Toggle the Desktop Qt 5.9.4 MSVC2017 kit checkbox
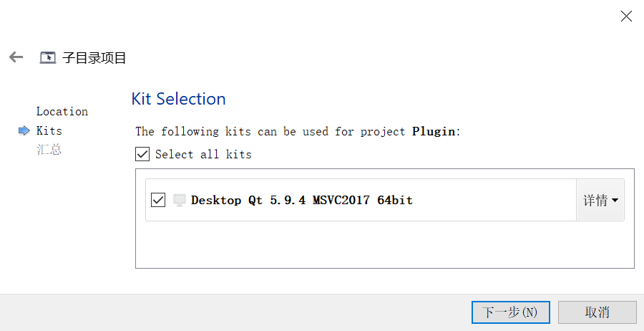The image size is (644, 331). pyautogui.click(x=158, y=200)
